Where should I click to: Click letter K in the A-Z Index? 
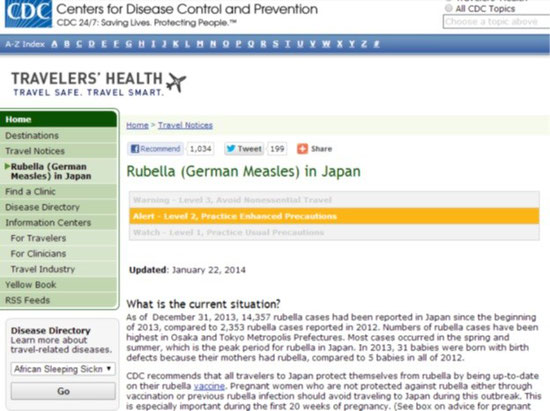(176, 44)
